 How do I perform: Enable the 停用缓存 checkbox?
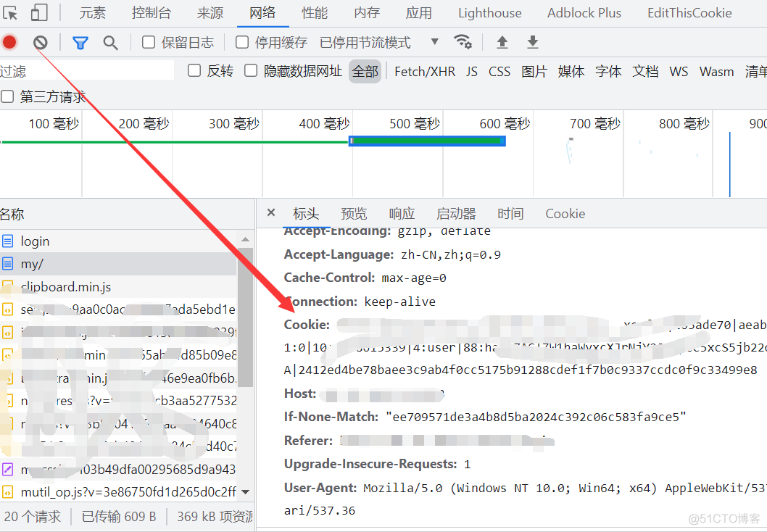point(242,43)
